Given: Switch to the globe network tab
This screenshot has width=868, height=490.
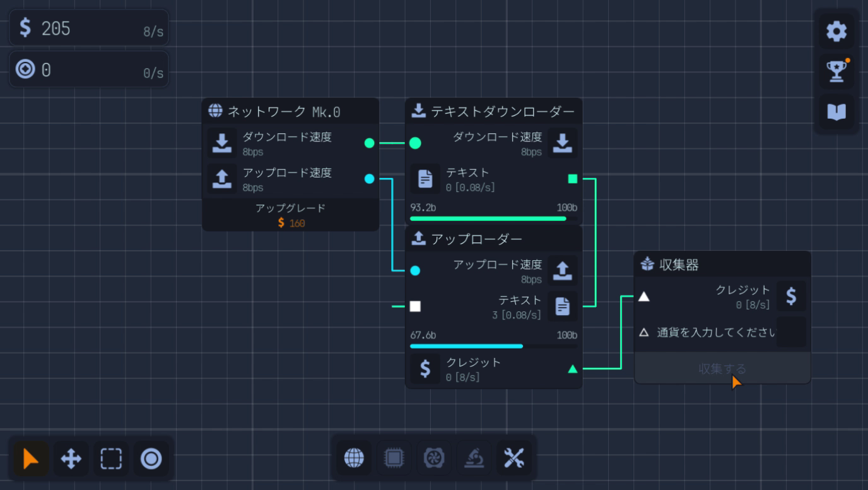Looking at the screenshot, I should pyautogui.click(x=354, y=457).
